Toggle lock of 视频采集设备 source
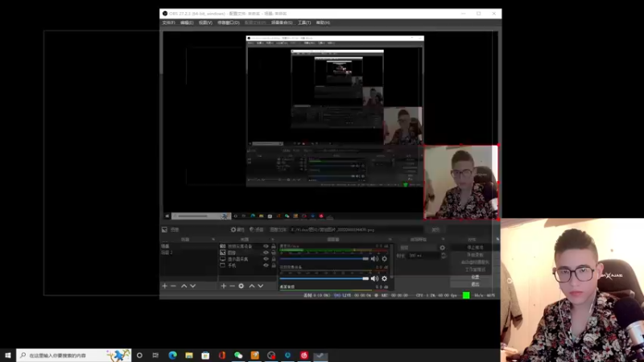The image size is (644, 362). point(274,246)
